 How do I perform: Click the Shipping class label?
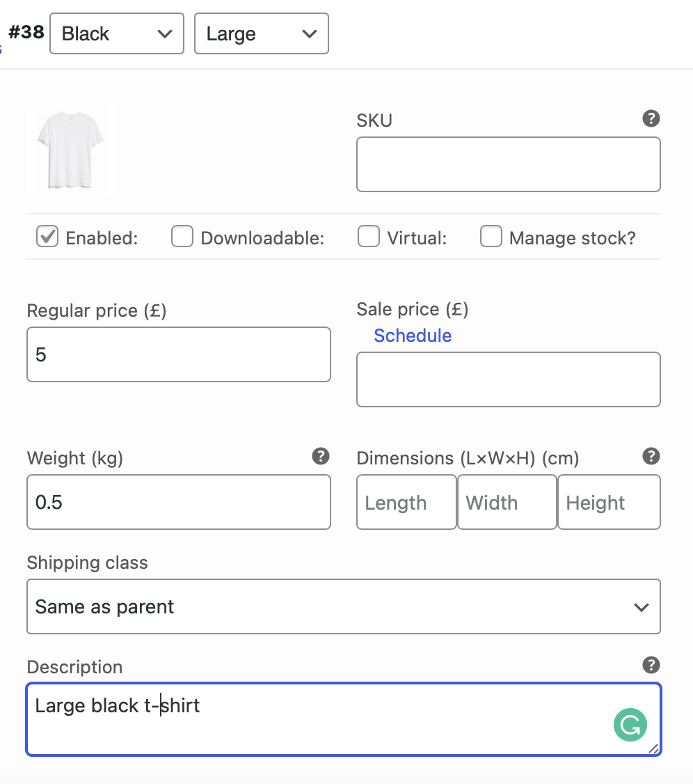(88, 563)
